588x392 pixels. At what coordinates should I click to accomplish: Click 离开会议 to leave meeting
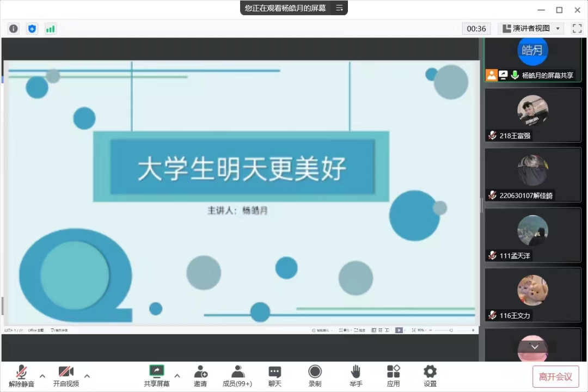[x=555, y=376]
